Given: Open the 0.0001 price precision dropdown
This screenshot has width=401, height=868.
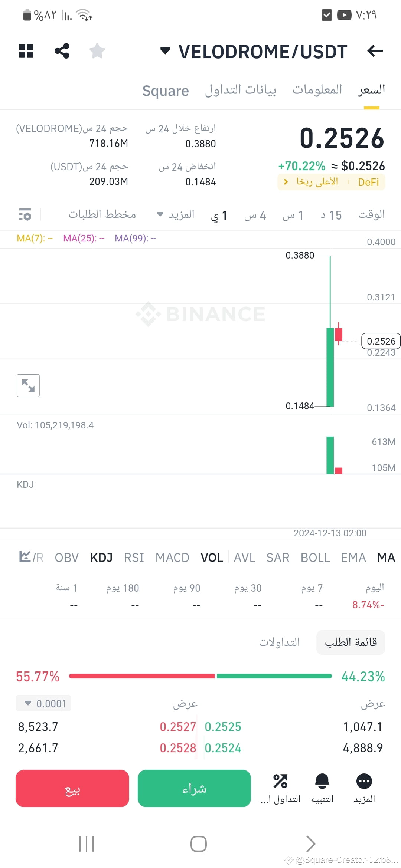Looking at the screenshot, I should pos(43,703).
